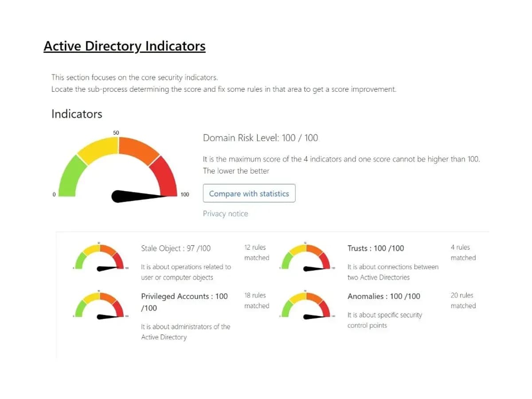Open the Privacy notice link
This screenshot has height=399, width=532.
[x=225, y=214]
